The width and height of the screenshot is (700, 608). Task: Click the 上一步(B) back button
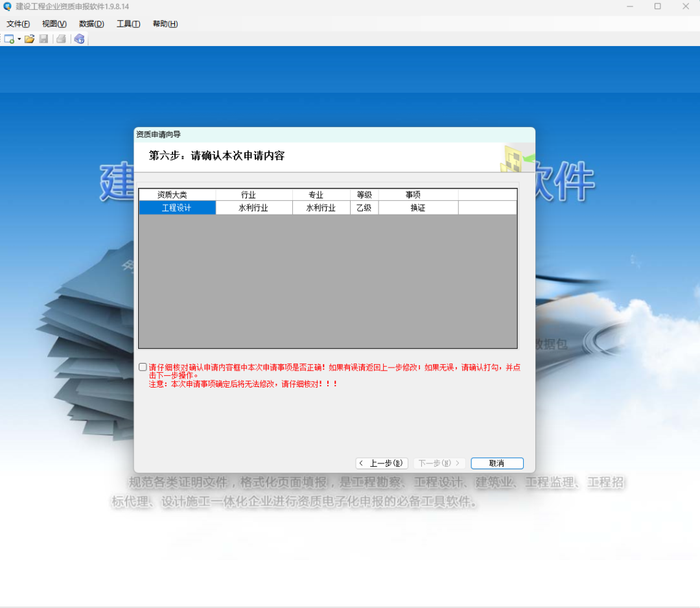382,463
